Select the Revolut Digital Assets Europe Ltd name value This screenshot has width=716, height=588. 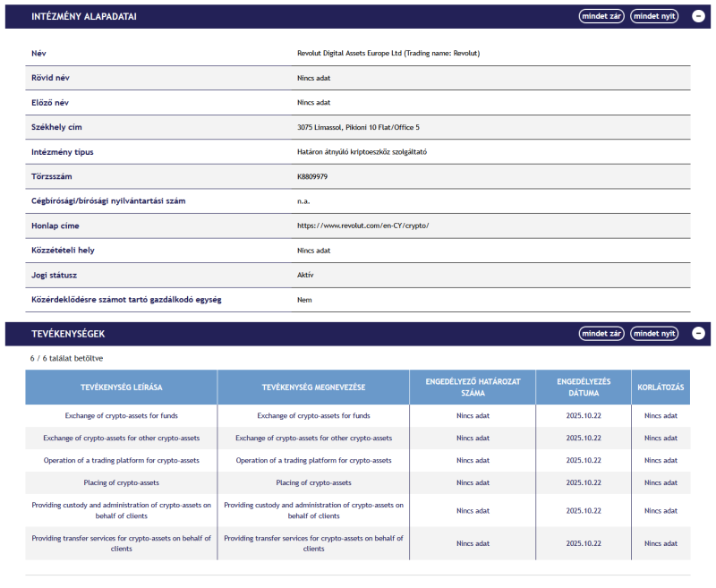[388, 54]
